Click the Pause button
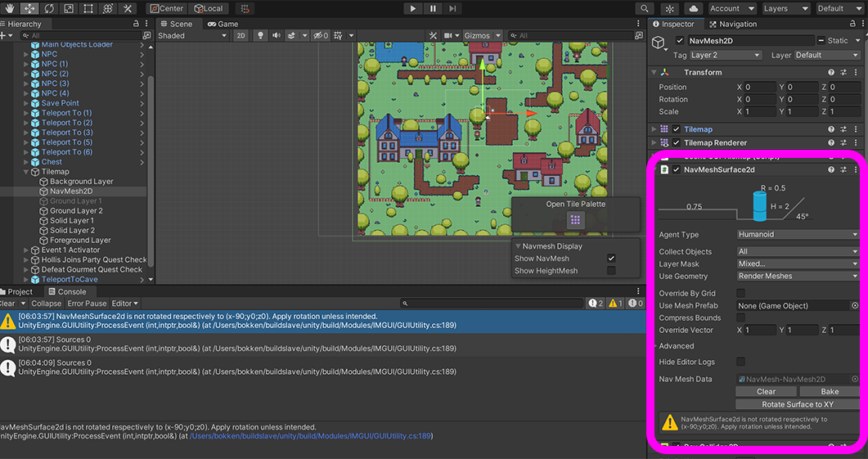 point(433,8)
